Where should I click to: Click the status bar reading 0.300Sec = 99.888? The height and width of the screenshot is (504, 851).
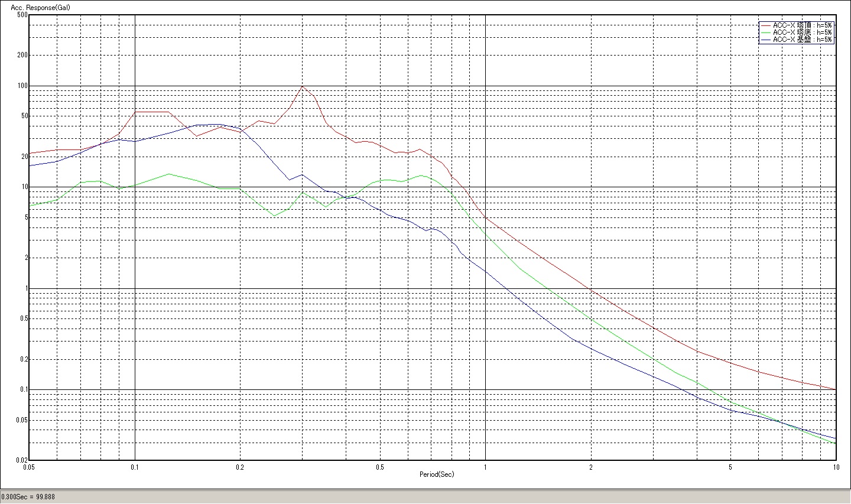point(28,497)
